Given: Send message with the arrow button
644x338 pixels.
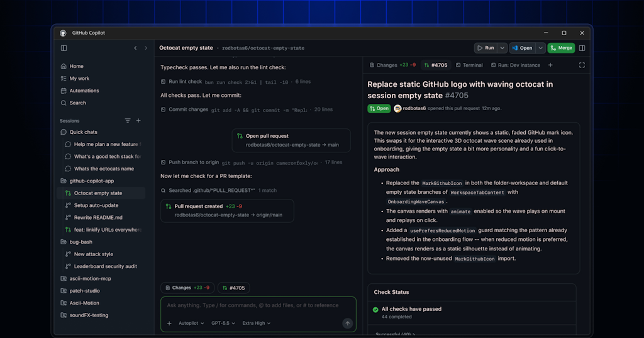Looking at the screenshot, I should [x=347, y=323].
